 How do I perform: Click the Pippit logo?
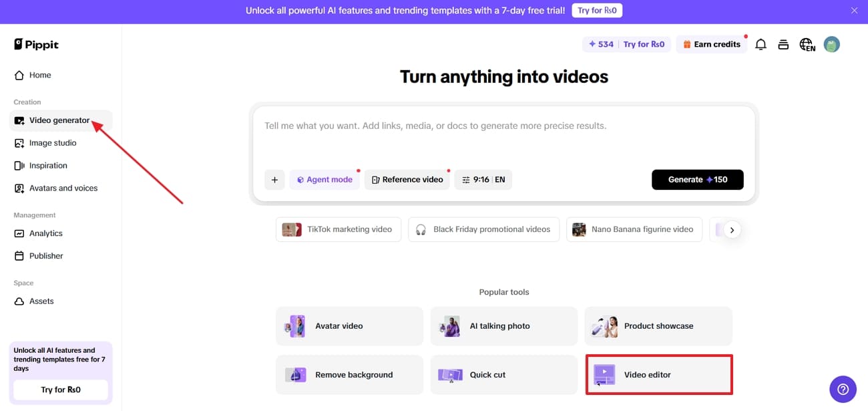click(x=35, y=44)
